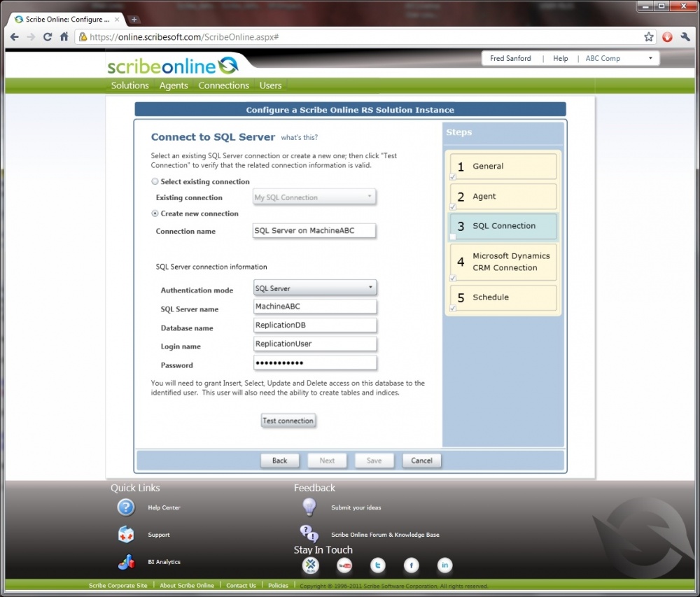Image resolution: width=700 pixels, height=597 pixels.
Task: Open the Authentication mode dropdown
Action: 315,288
